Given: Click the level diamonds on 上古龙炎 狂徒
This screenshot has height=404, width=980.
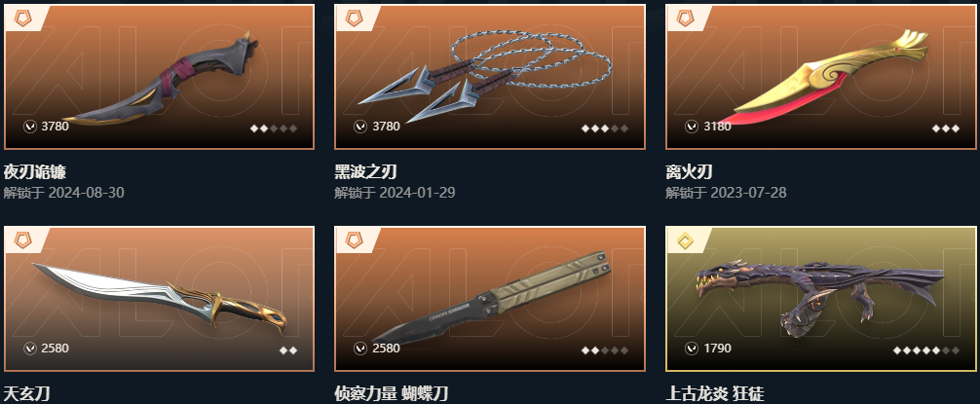Looking at the screenshot, I should click(926, 350).
